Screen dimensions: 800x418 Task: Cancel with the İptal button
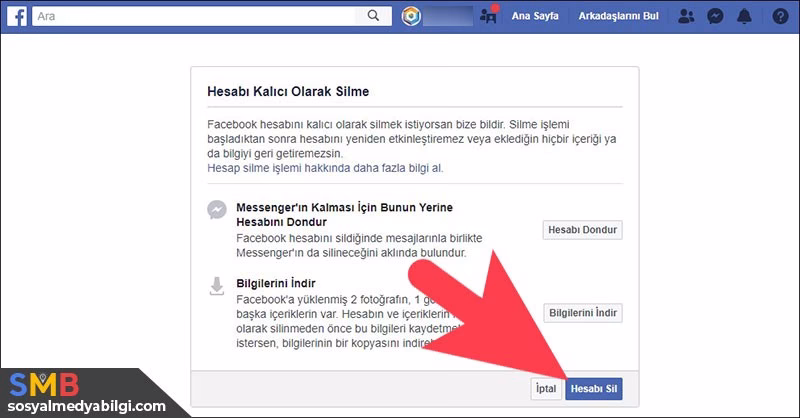546,389
